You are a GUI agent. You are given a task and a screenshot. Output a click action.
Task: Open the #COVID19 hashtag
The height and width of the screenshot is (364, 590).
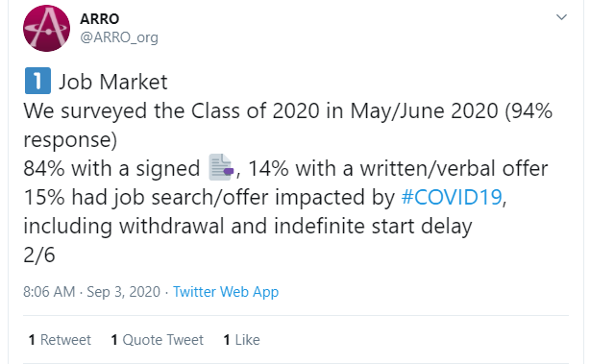pyautogui.click(x=452, y=197)
